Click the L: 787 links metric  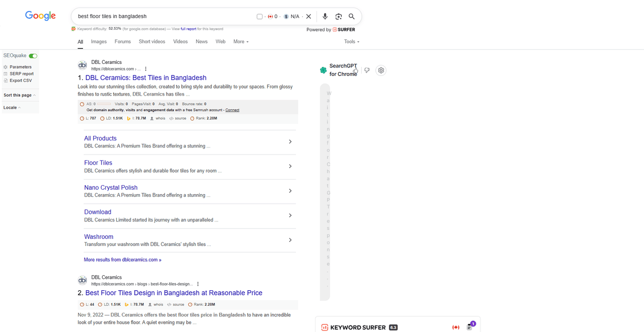click(x=88, y=119)
